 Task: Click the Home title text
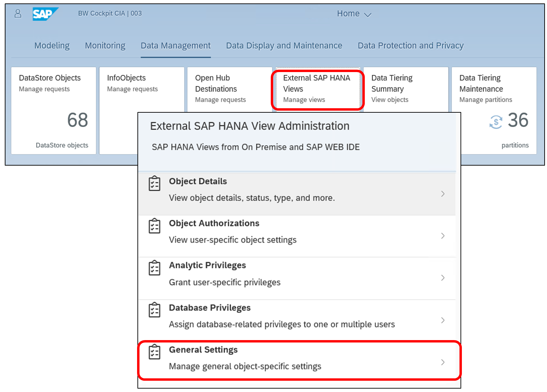[348, 14]
